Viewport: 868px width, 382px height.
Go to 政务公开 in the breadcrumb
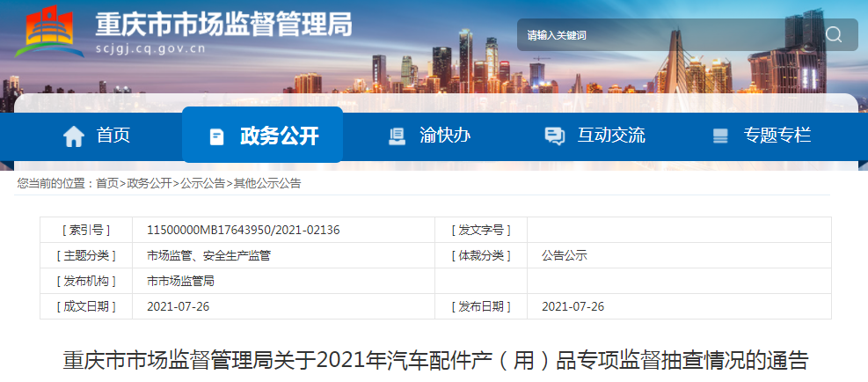pos(150,183)
